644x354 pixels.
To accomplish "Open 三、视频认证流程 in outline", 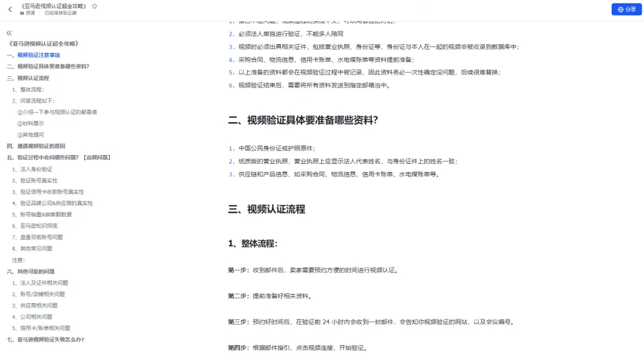I will point(28,78).
